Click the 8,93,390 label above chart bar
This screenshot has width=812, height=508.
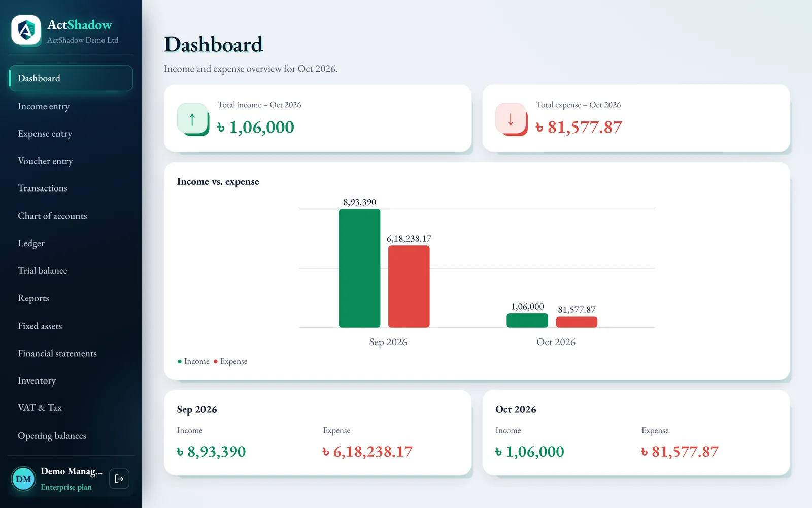coord(360,202)
